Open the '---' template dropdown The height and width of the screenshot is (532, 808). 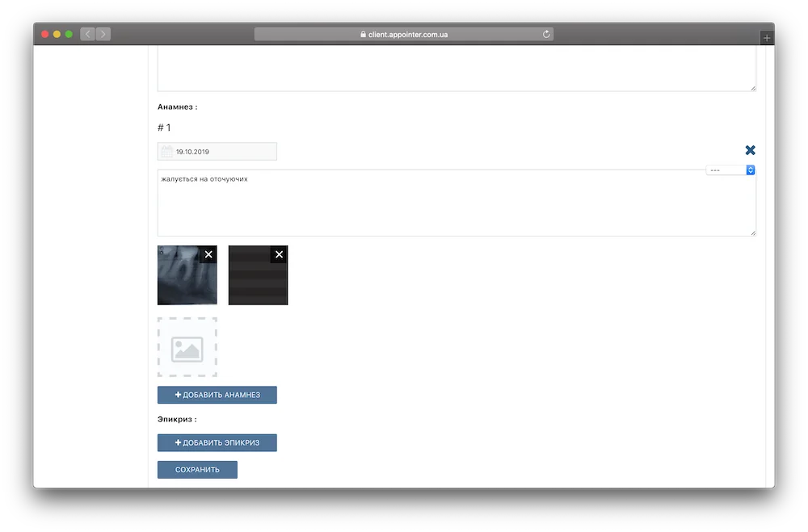tap(730, 170)
